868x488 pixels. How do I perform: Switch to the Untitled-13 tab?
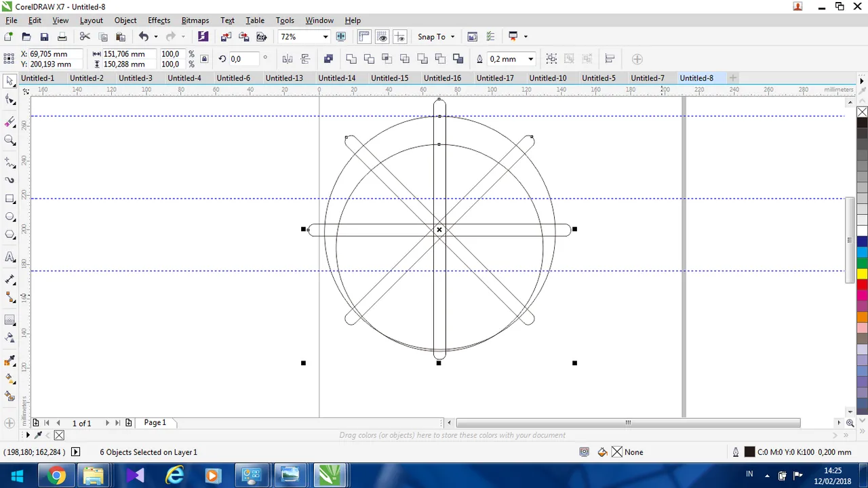pos(284,78)
